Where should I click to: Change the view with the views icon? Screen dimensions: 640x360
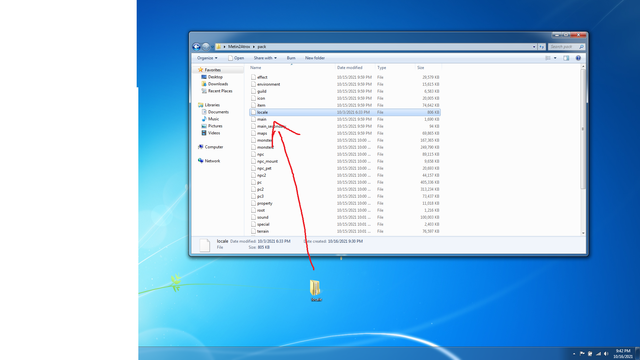548,58
